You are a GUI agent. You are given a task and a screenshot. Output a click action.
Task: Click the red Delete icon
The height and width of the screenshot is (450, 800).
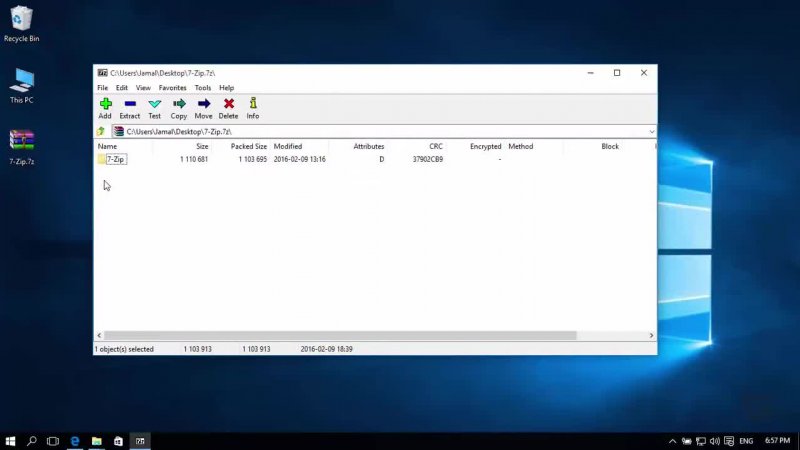click(x=228, y=107)
